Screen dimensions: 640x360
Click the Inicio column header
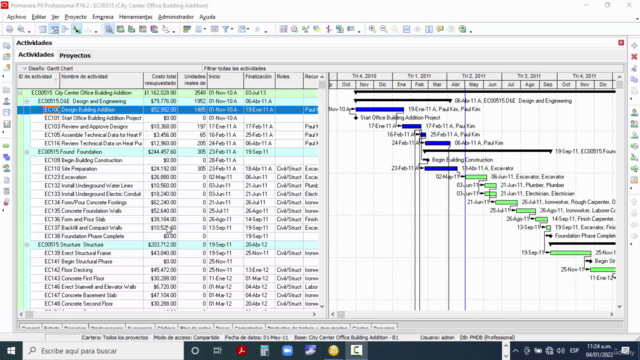(x=225, y=80)
